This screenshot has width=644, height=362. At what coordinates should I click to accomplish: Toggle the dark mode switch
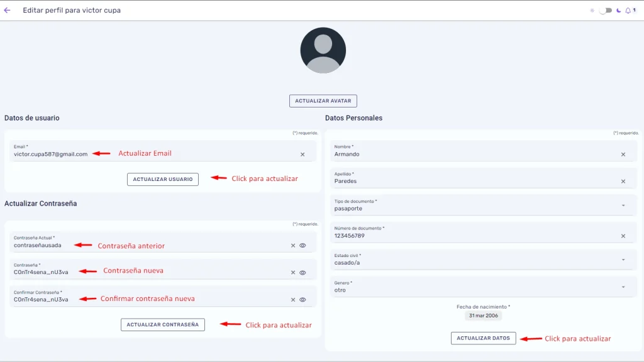coord(605,11)
